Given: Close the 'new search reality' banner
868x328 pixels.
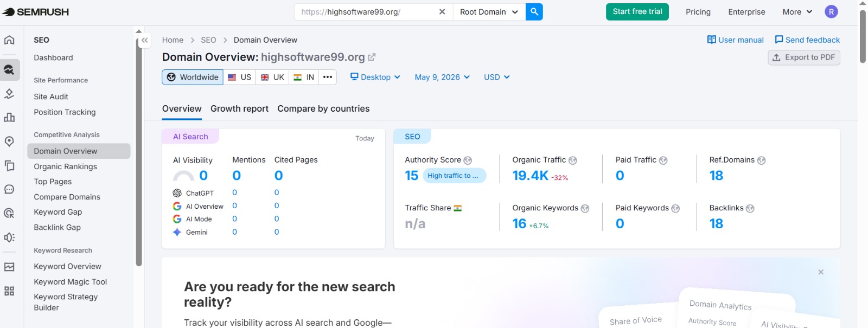Looking at the screenshot, I should click(821, 272).
